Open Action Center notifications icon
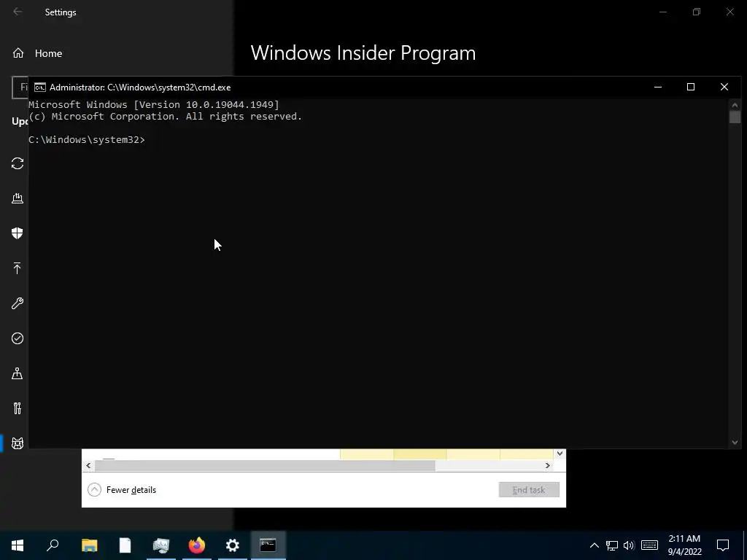747x560 pixels. [723, 545]
